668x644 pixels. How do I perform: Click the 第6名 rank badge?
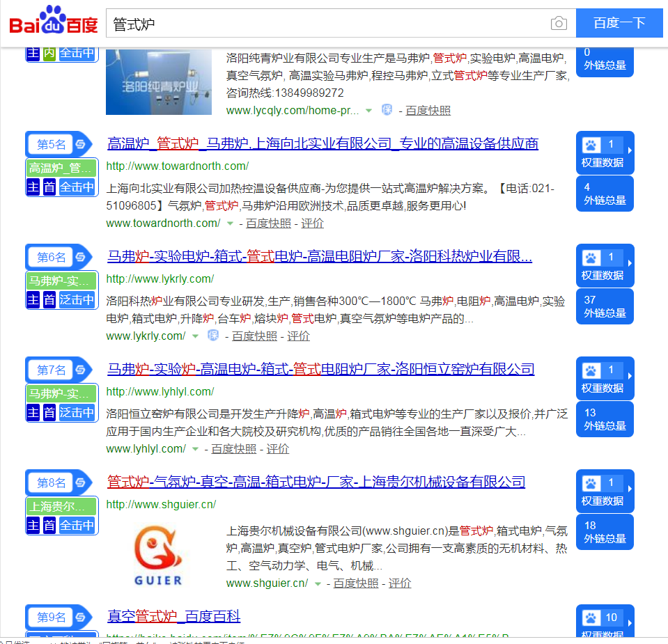(x=51, y=258)
